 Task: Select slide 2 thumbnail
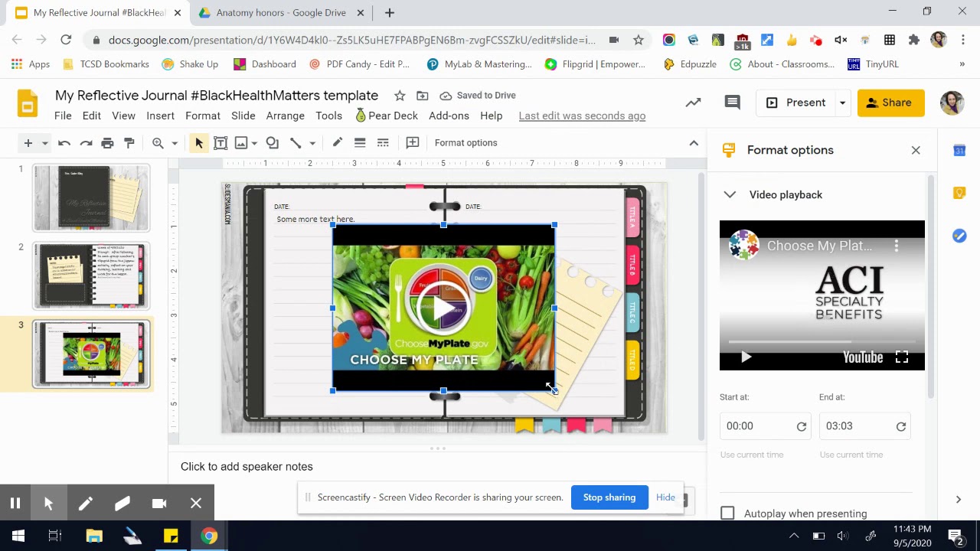(x=91, y=276)
